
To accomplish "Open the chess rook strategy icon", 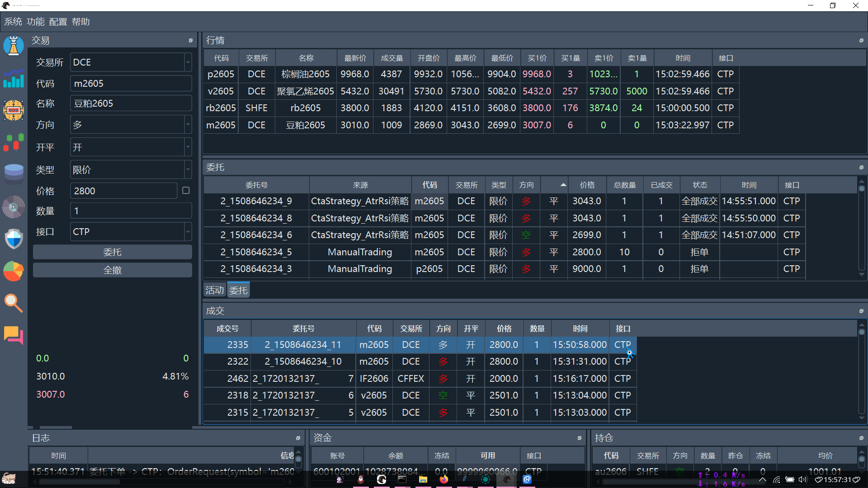I will [14, 46].
